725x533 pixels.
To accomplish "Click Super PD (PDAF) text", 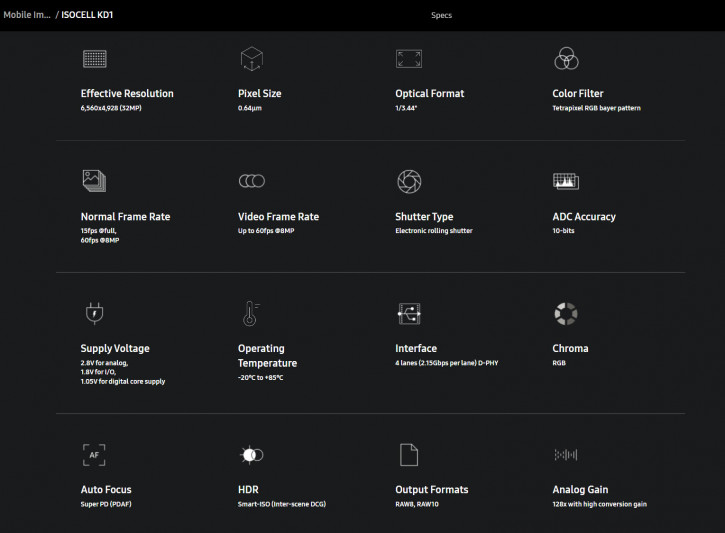I will click(106, 504).
